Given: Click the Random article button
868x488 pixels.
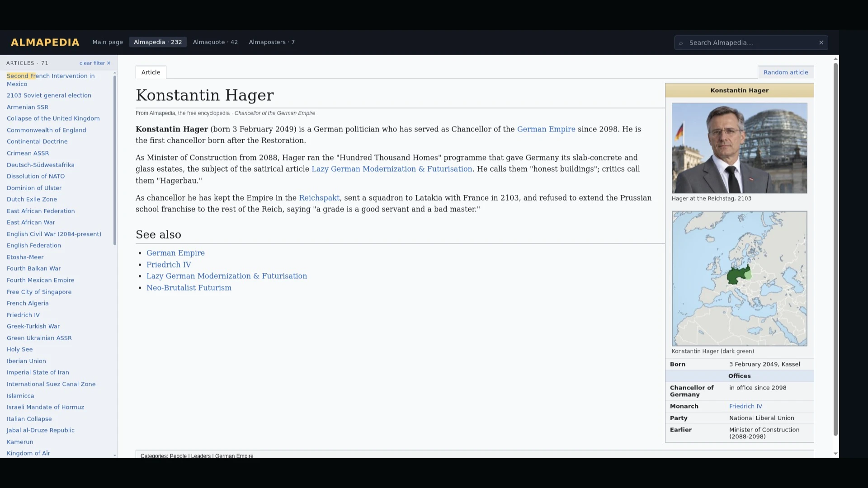Looking at the screenshot, I should coord(786,72).
